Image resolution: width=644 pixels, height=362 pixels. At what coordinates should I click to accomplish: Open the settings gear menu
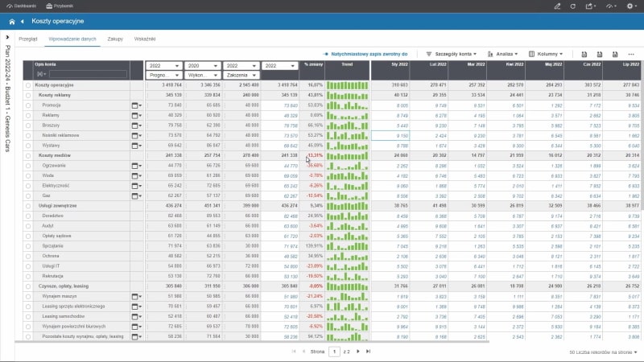631,6
